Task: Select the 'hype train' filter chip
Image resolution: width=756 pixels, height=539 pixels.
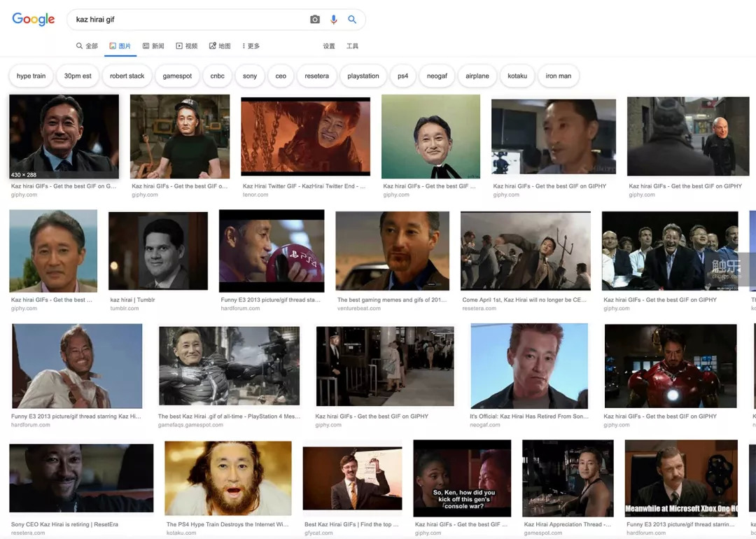Action: (x=31, y=76)
